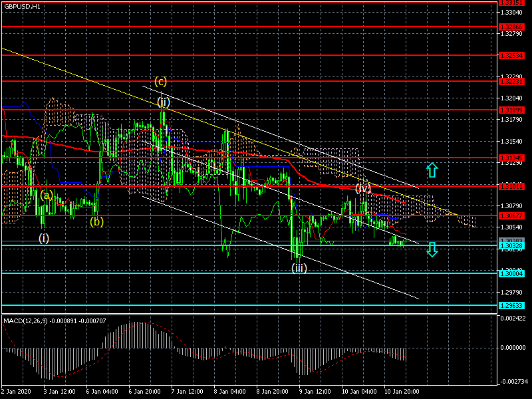Image resolution: width=532 pixels, height=399 pixels.
Task: Select the 1.30004 cyan price level label
Action: point(511,273)
